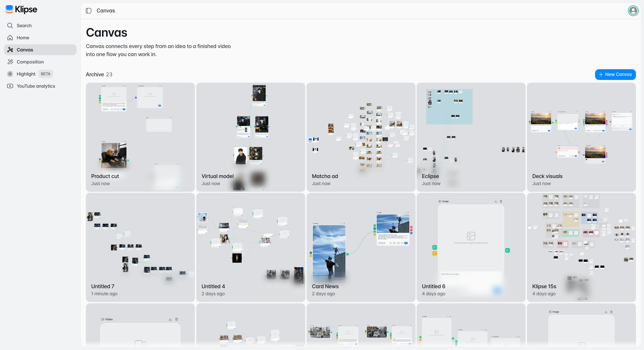Click the plus icon on New Canvas
Image resolution: width=644 pixels, height=350 pixels.
(x=601, y=75)
